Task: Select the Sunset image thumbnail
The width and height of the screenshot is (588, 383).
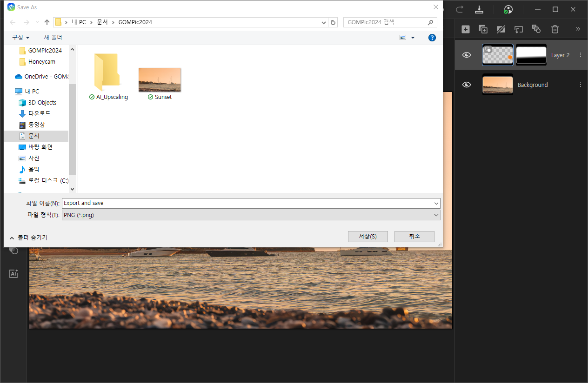Action: pyautogui.click(x=160, y=80)
